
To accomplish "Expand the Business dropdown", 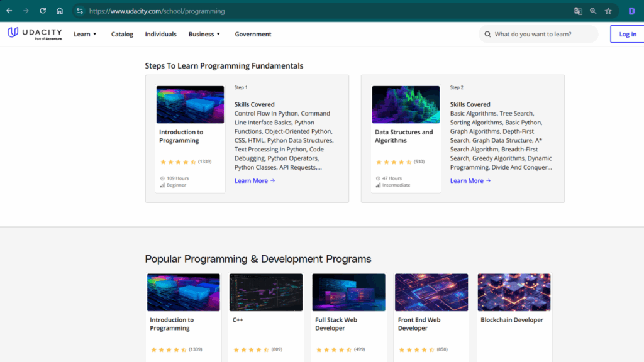I will 203,34.
